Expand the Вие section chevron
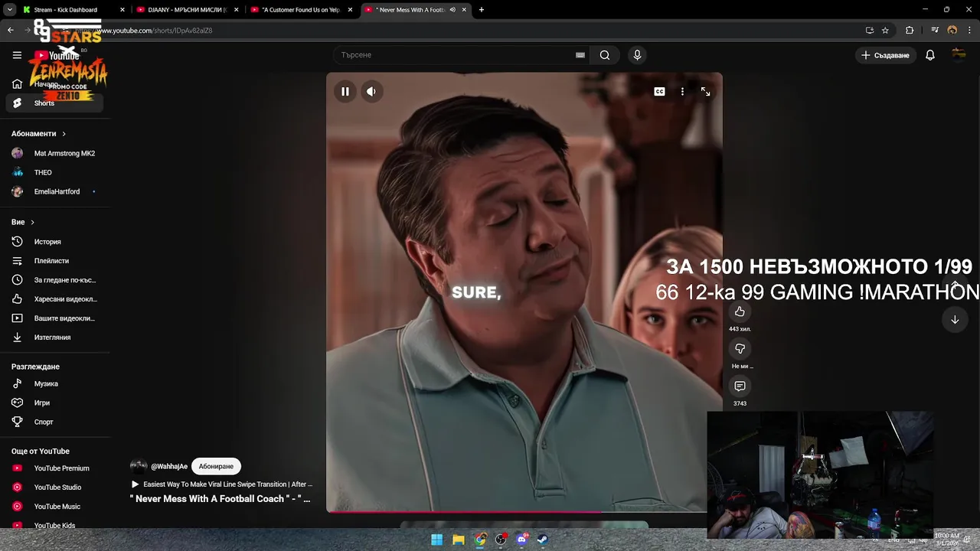Screen dimensions: 980x551 (32, 222)
